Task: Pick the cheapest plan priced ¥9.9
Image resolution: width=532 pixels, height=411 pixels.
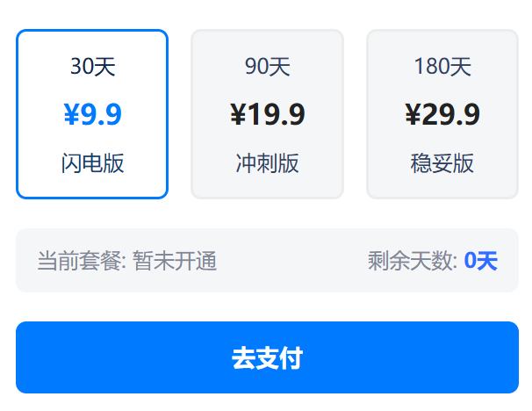Action: click(92, 114)
